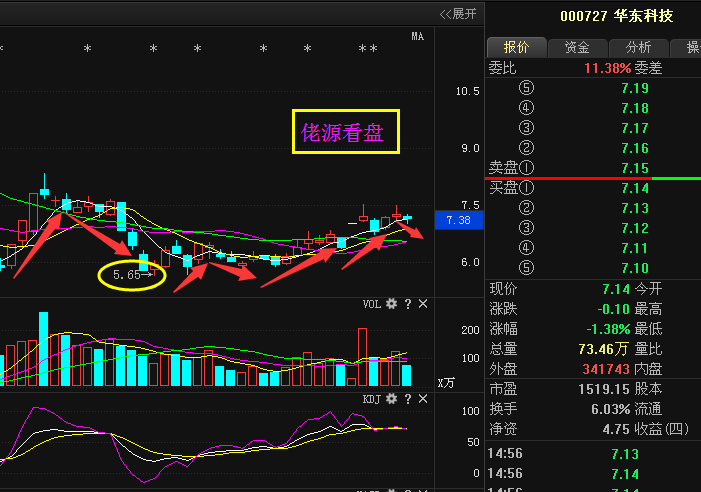The height and width of the screenshot is (492, 701).
Task: Open VOL indicator settings gear
Action: coord(391,304)
